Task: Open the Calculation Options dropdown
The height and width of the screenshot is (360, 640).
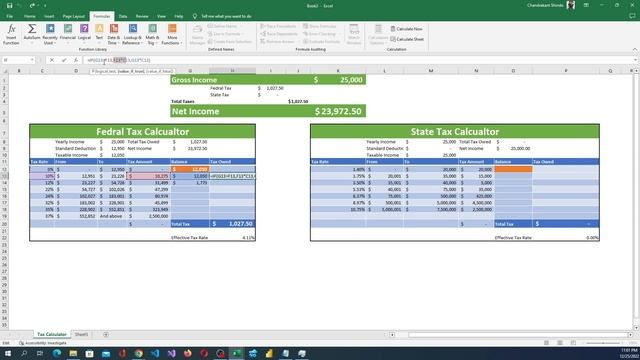Action: tap(378, 34)
